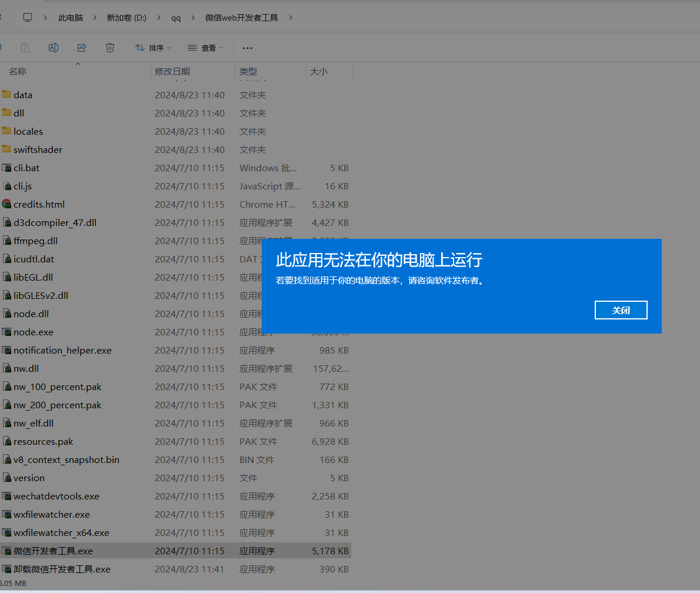700x593 pixels.
Task: Select nw.dll file icon
Action: [6, 368]
